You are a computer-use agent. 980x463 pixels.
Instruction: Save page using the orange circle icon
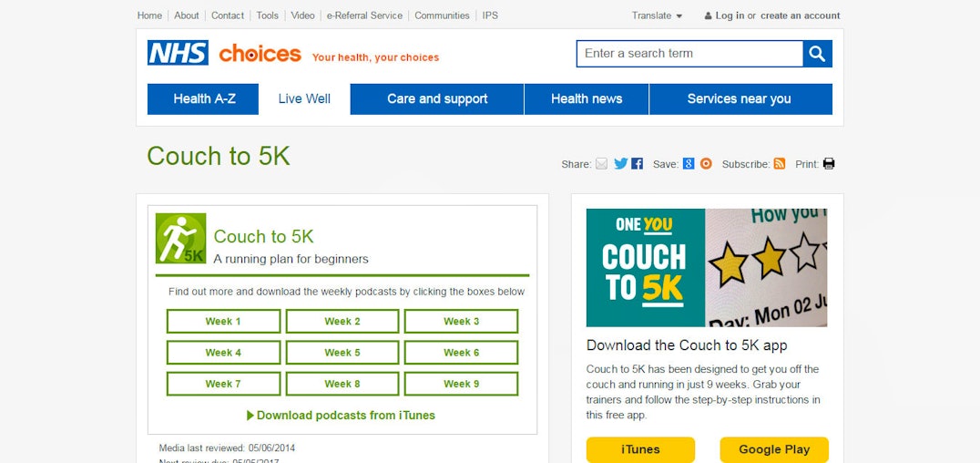pos(706,164)
